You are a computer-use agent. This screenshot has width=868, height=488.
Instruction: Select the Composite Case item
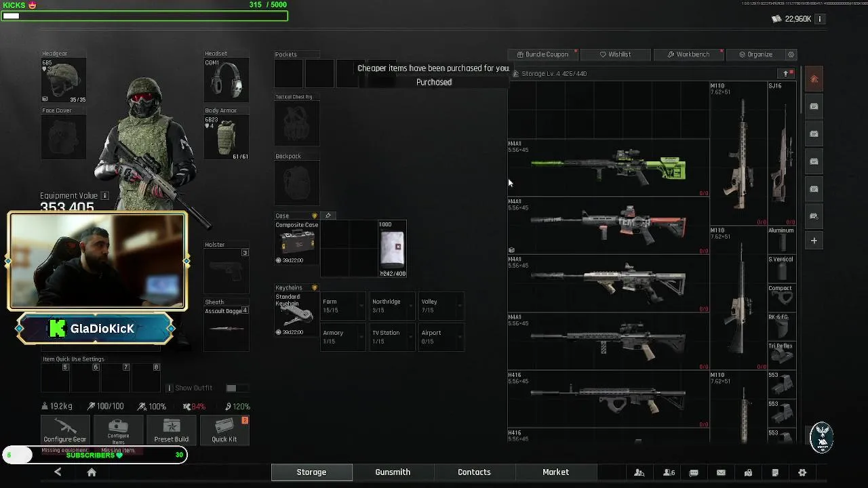tap(296, 243)
